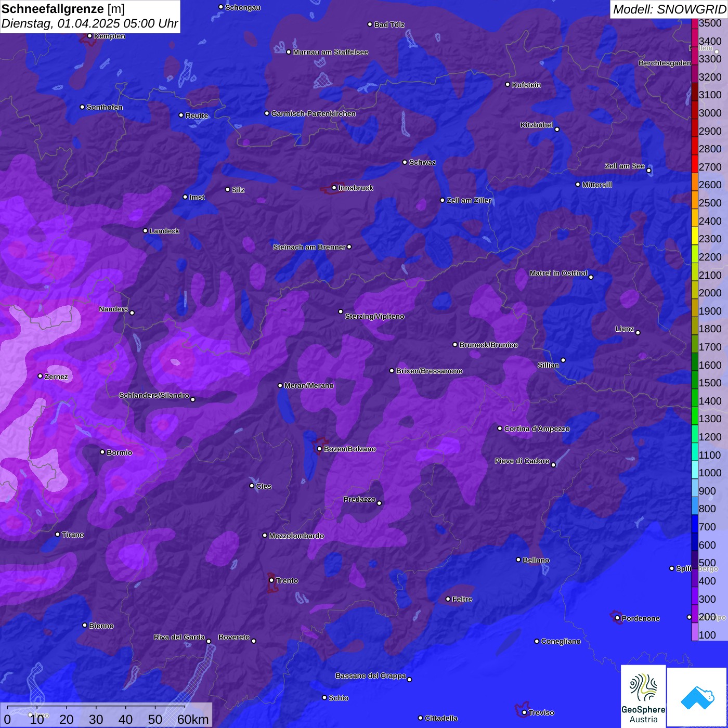This screenshot has width=728, height=728.
Task: Click the Pieve di Cadore label
Action: pyautogui.click(x=522, y=461)
